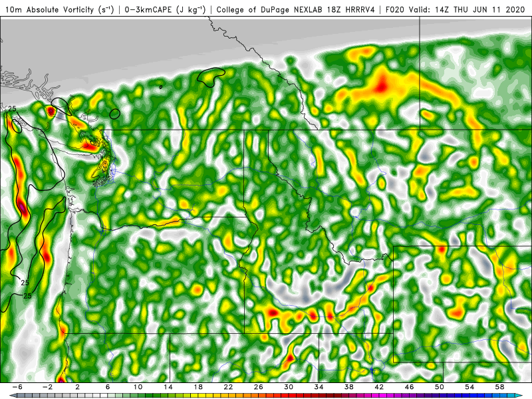This screenshot has width=532, height=399.
Task: Click the 'F020' forecast hour label
Action: coord(394,10)
